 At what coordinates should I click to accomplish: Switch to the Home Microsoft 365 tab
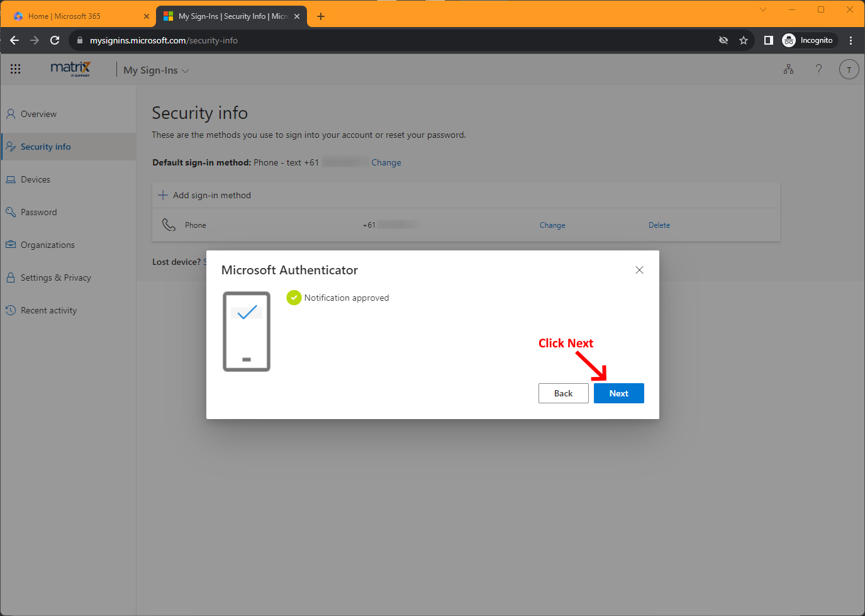coord(75,16)
